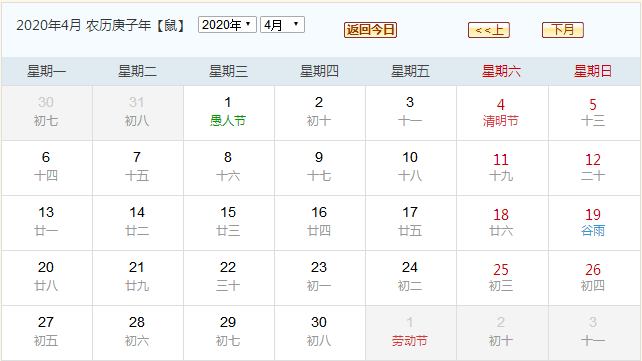Click the 星期五 column header
Viewport: 642px width, 361px height.
click(411, 71)
